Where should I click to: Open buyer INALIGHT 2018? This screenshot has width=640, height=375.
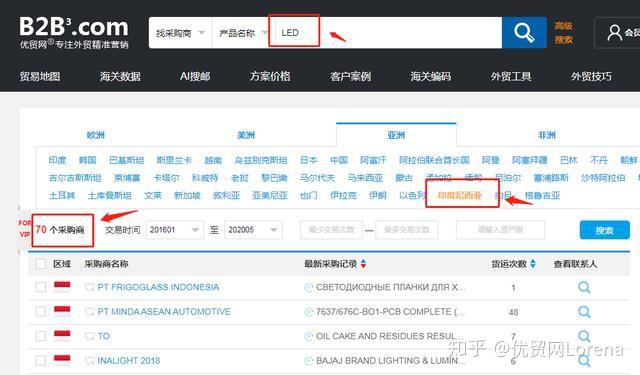click(x=129, y=361)
